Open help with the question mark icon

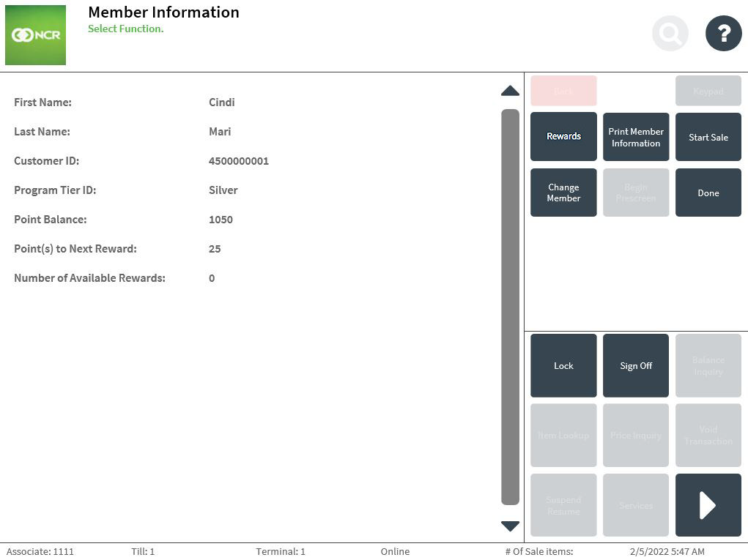point(723,34)
